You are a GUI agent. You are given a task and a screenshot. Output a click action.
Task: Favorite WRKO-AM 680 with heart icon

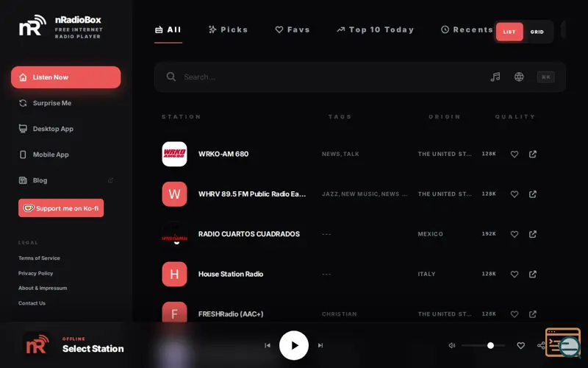[x=514, y=154]
